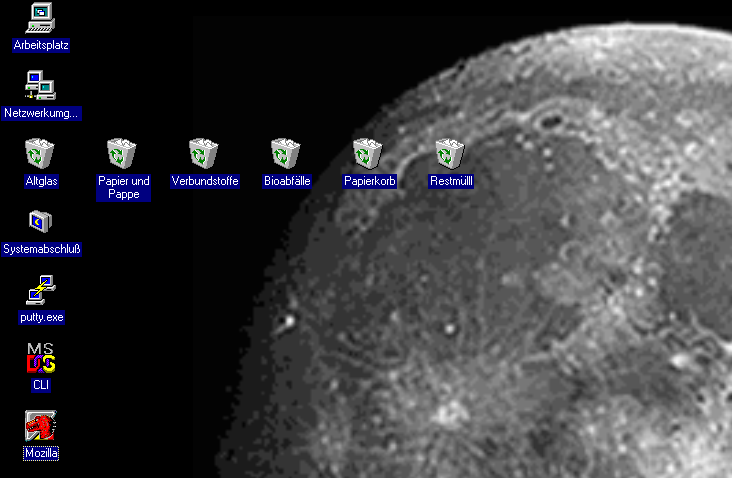Click the 'putty.exe' text label
This screenshot has height=478, width=732.
(41, 317)
